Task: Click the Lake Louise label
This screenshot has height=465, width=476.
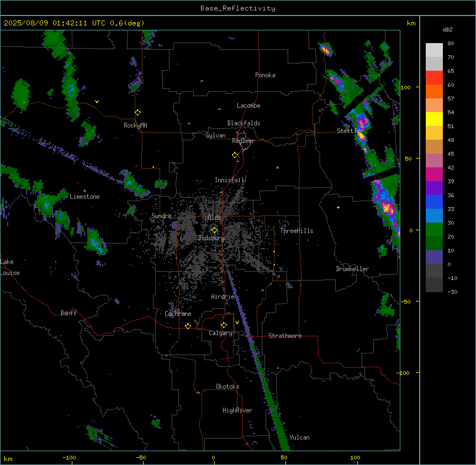Action: 10,267
